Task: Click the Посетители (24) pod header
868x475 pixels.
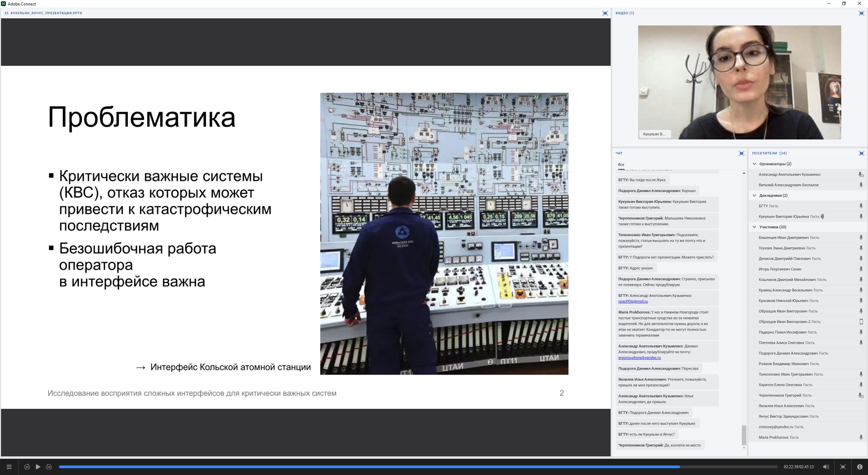Action: pos(769,153)
